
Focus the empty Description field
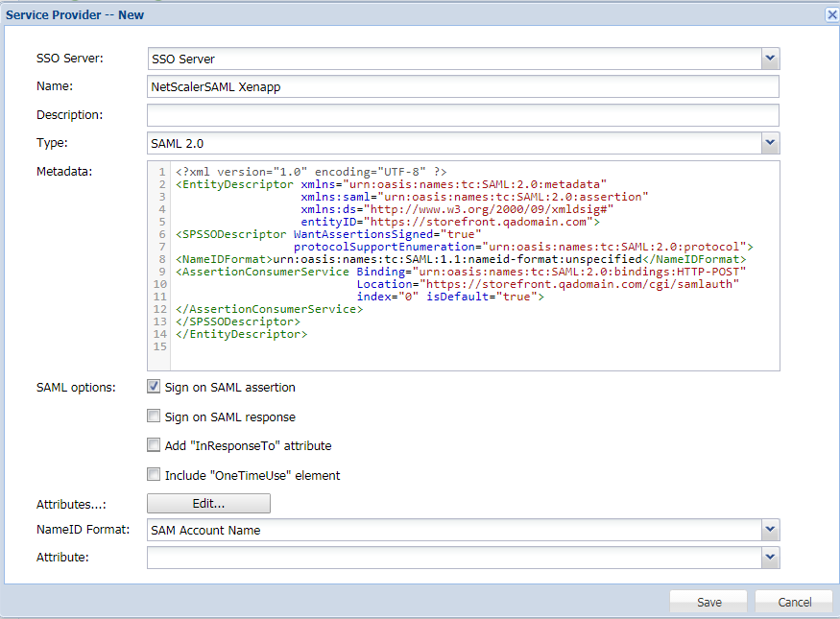tap(461, 115)
